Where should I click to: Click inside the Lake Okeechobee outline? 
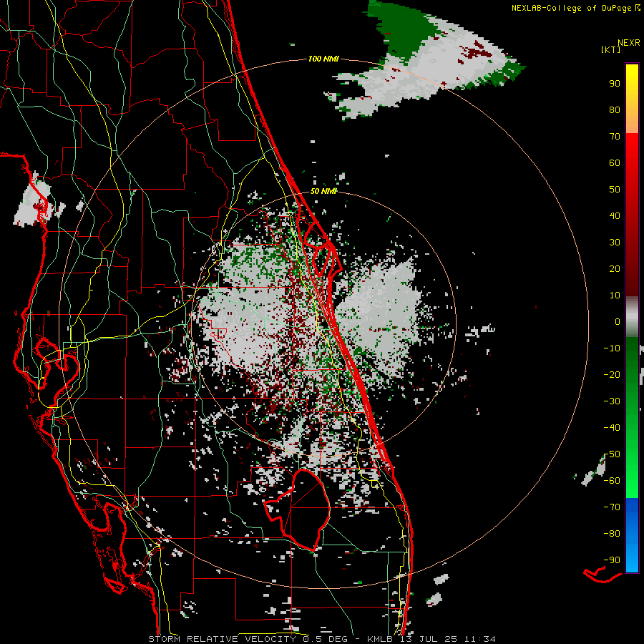coord(306,509)
